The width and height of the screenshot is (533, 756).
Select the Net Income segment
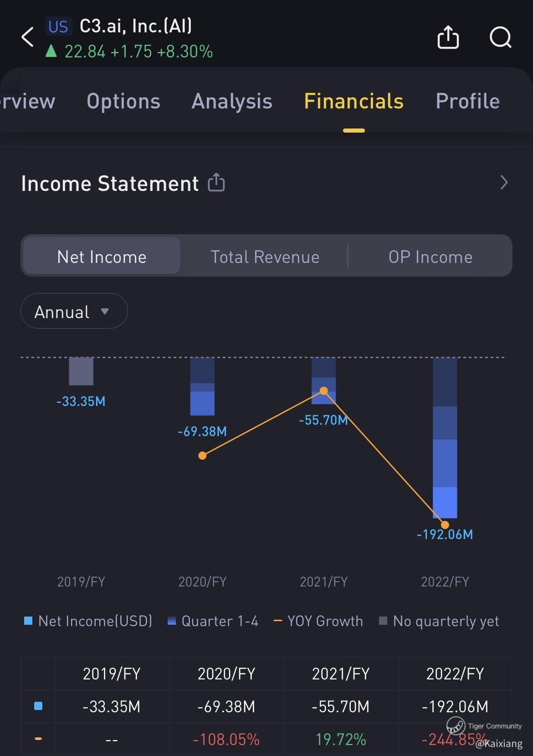pos(102,257)
